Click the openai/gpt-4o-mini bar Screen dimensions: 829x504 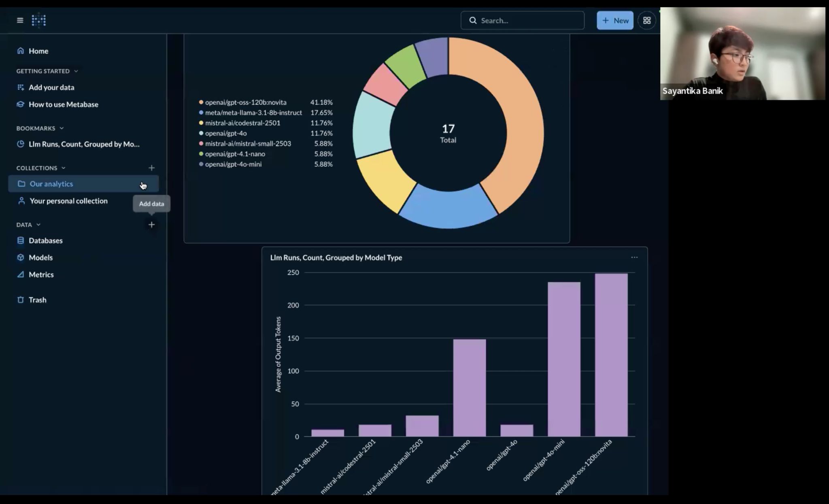pyautogui.click(x=564, y=359)
